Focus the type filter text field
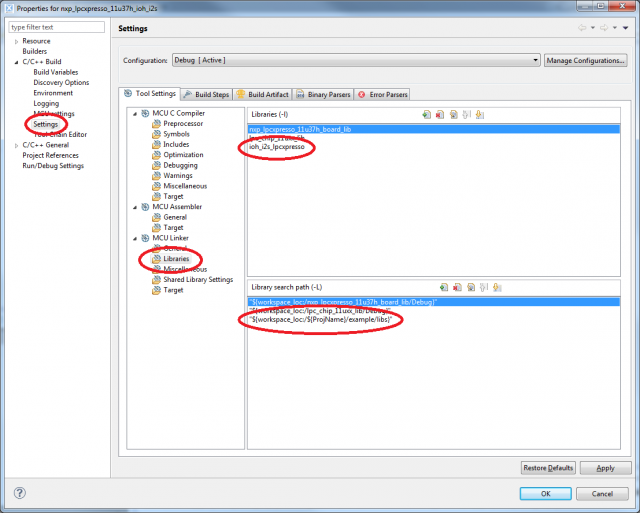The height and width of the screenshot is (513, 640). coord(56,27)
